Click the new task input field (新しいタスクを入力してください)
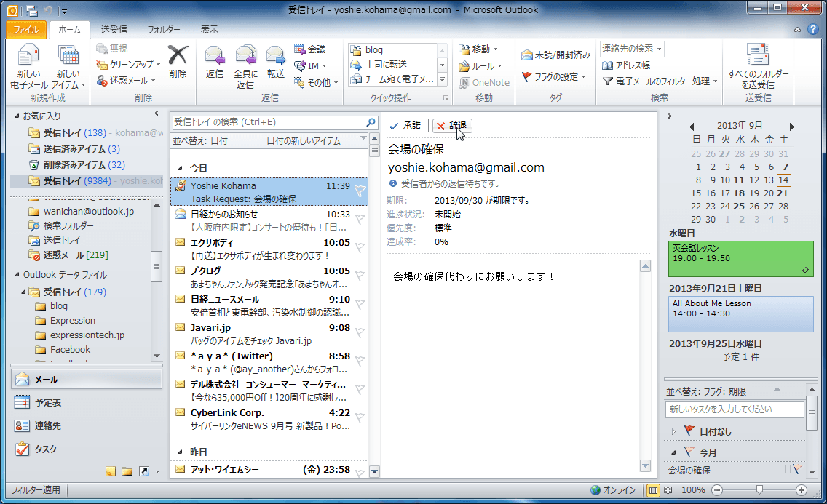This screenshot has height=504, width=827. [x=734, y=409]
